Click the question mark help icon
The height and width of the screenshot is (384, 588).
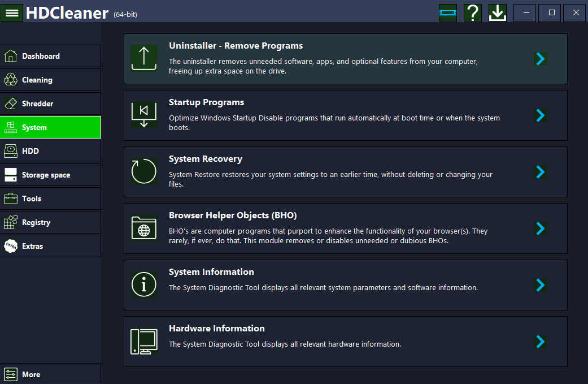pyautogui.click(x=472, y=12)
